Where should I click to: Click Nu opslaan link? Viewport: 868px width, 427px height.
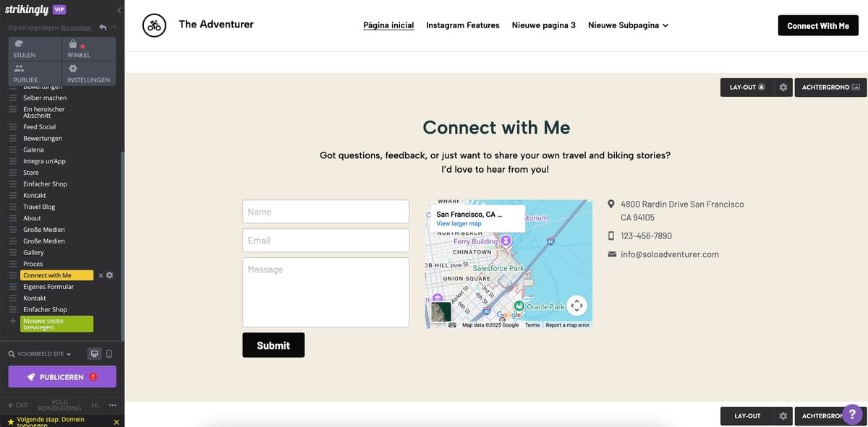(76, 27)
